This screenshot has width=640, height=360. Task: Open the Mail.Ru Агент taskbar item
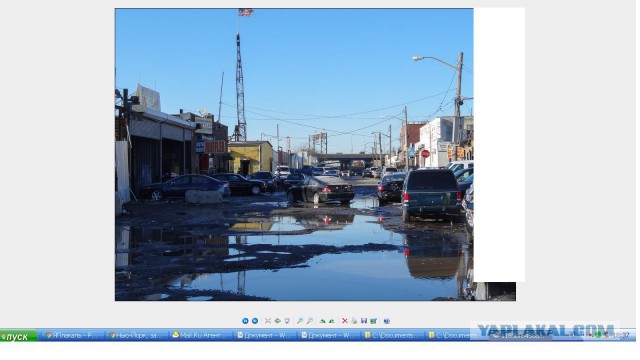[200, 336]
